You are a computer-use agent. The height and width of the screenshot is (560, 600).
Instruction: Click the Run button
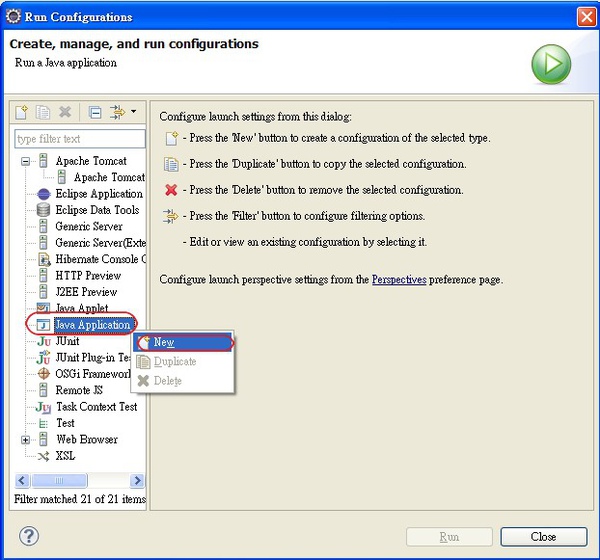click(449, 537)
